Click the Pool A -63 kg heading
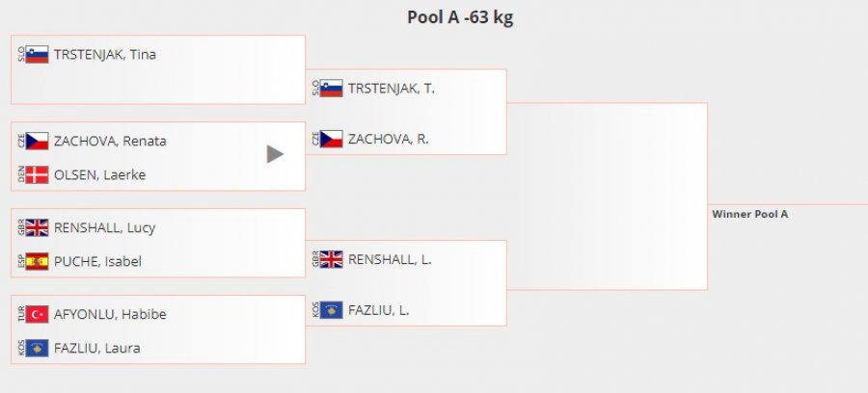The image size is (868, 393). [x=460, y=17]
